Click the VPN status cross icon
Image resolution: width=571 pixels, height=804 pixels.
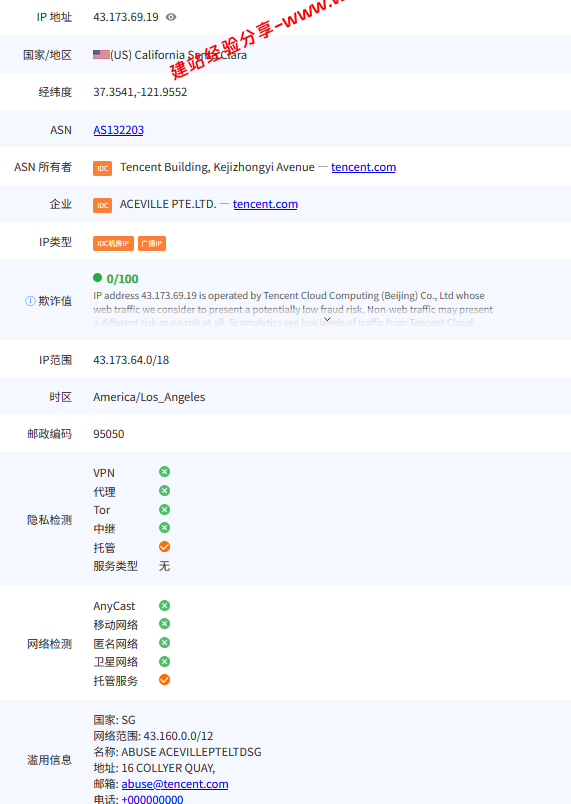pyautogui.click(x=164, y=472)
